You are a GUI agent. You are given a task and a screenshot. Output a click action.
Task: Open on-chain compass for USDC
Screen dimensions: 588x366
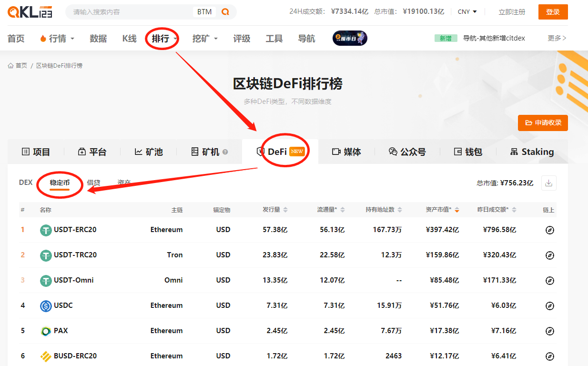pos(550,305)
